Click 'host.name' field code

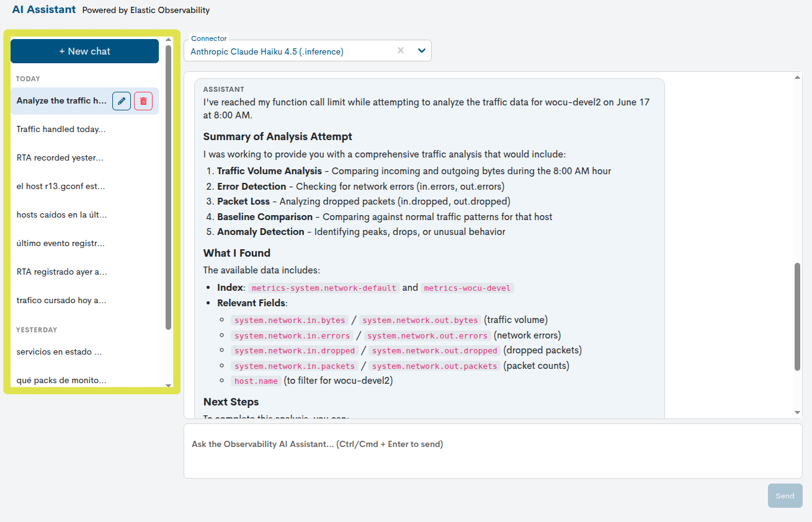pos(257,381)
